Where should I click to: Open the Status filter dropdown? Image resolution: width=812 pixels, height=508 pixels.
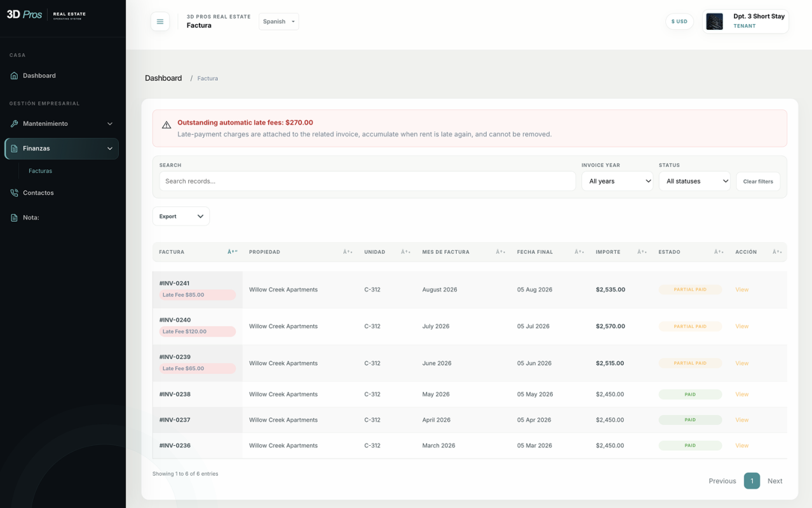(x=694, y=181)
